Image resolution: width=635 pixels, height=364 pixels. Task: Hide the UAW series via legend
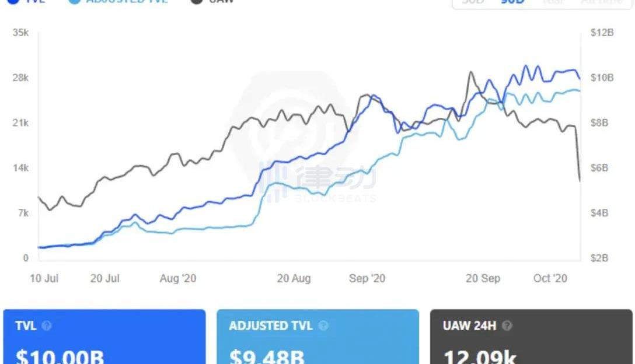click(x=213, y=1)
